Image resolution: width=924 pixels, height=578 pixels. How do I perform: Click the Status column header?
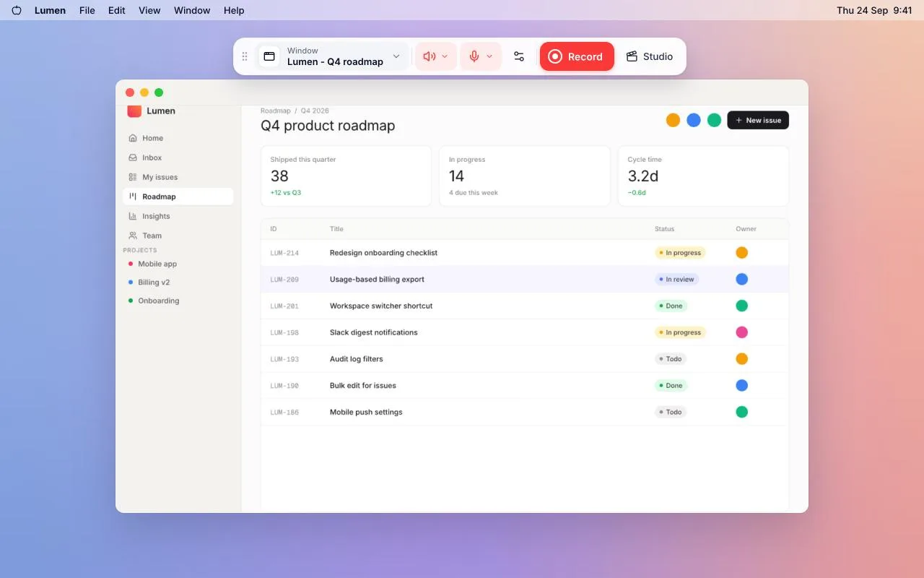(665, 229)
